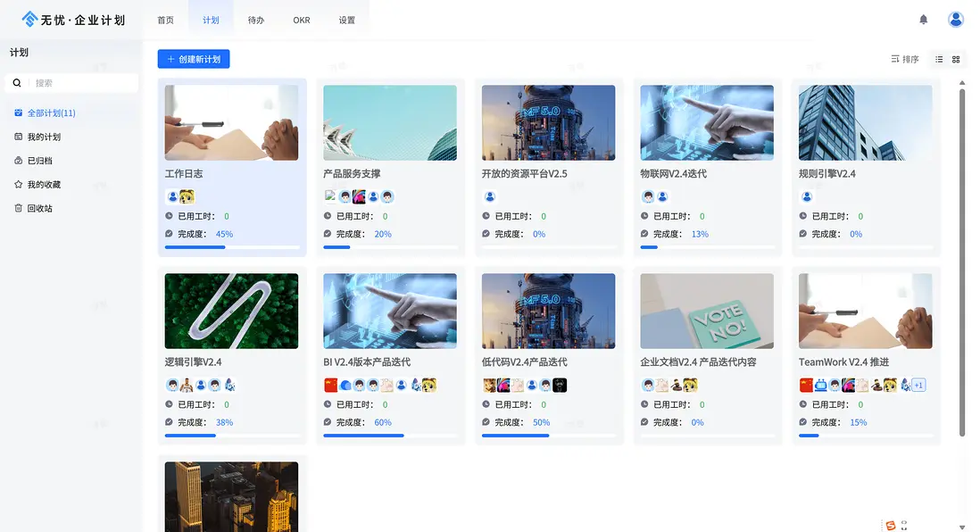Open 我的收藏 favorites via star icon

[x=43, y=184]
